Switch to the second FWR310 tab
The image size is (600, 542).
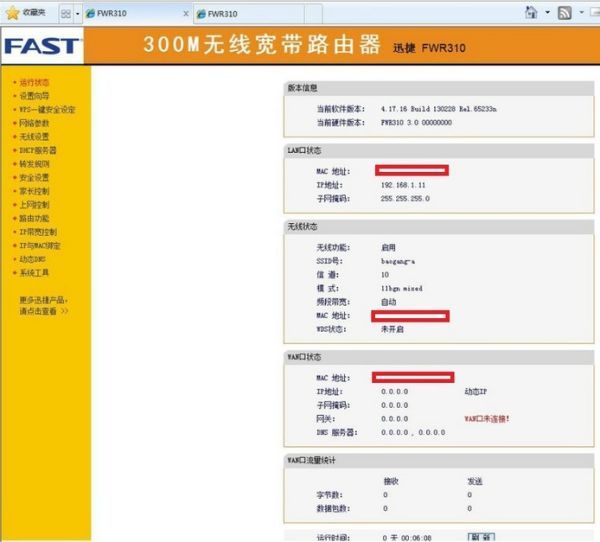click(x=249, y=14)
